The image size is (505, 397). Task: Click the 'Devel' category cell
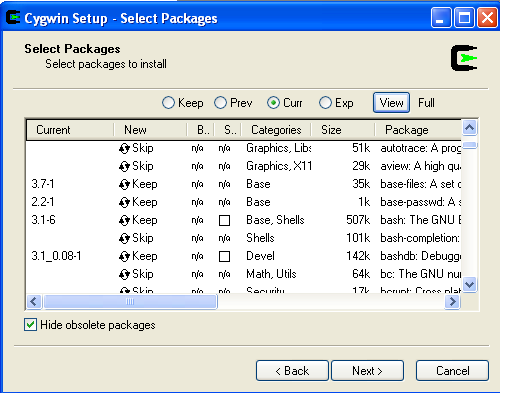coord(260,256)
